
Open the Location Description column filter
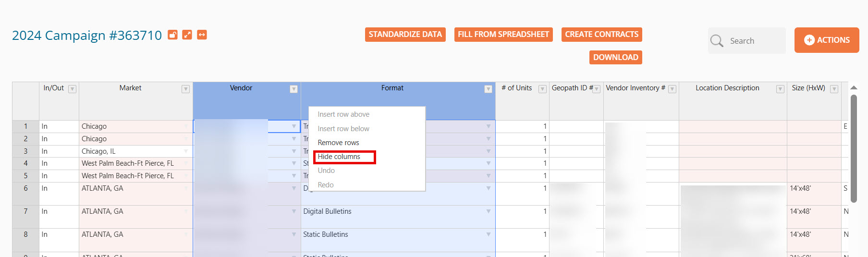pos(780,89)
